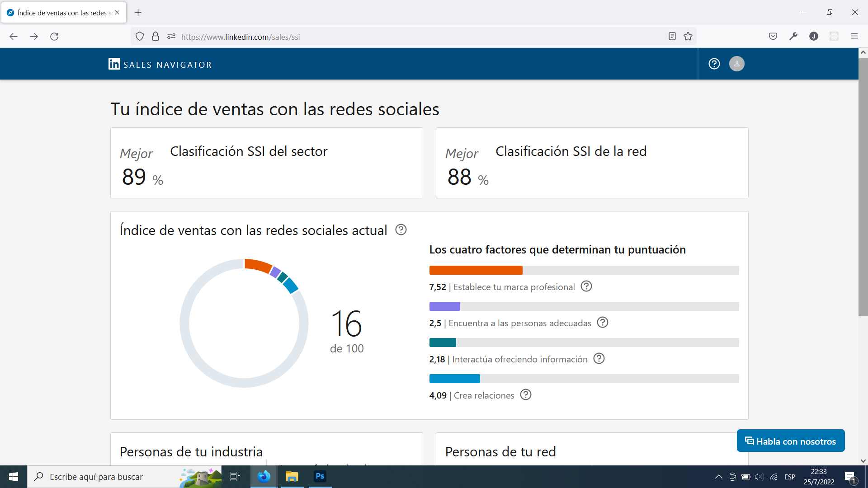
Task: Open a new browser tab
Action: pos(138,13)
